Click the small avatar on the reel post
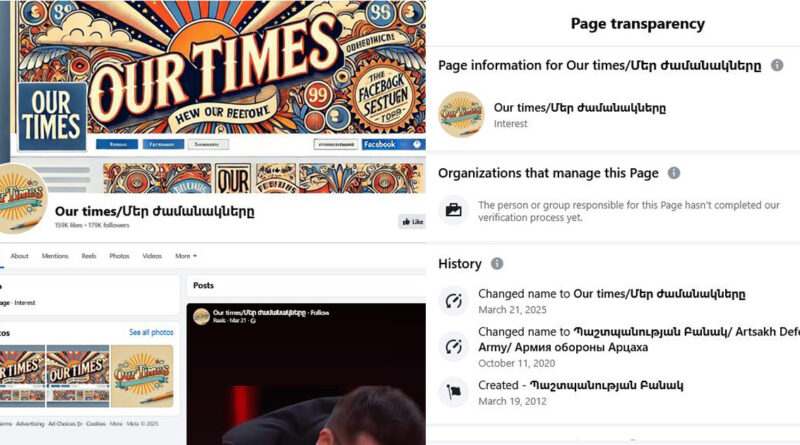 point(202,316)
